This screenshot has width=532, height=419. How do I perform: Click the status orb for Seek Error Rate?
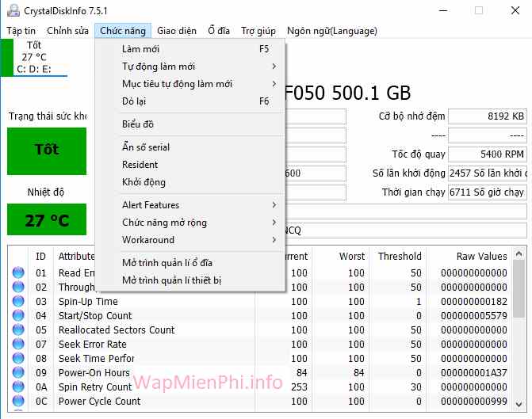pos(18,344)
